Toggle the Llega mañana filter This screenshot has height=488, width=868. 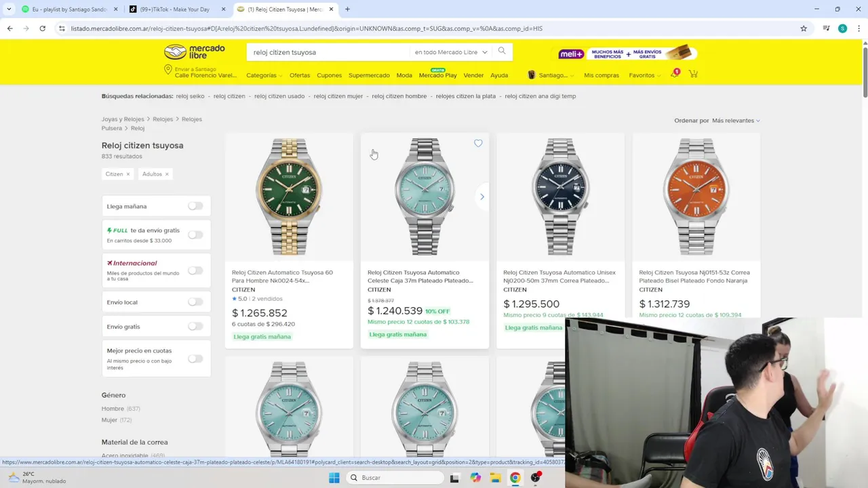point(195,206)
